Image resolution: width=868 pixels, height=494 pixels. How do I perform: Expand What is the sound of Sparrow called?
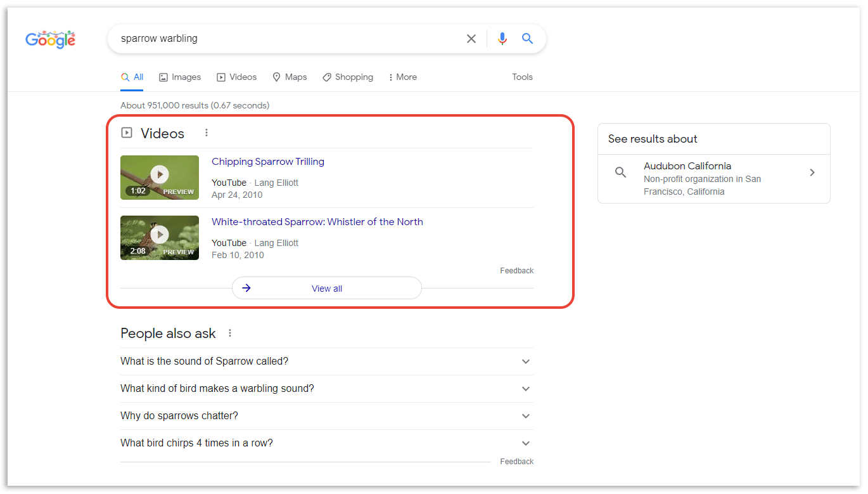(327, 361)
